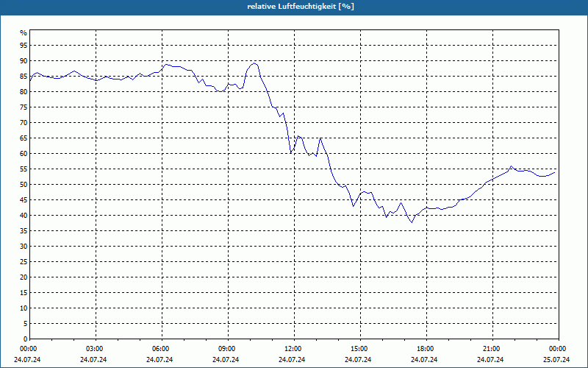
Task: Select the date '25.07.24' on x-axis
Action: [x=556, y=360]
